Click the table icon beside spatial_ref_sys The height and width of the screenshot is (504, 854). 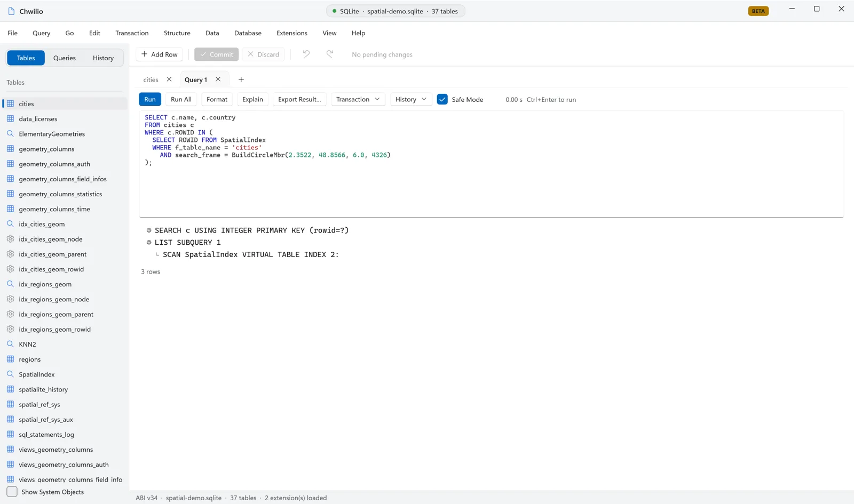click(10, 404)
